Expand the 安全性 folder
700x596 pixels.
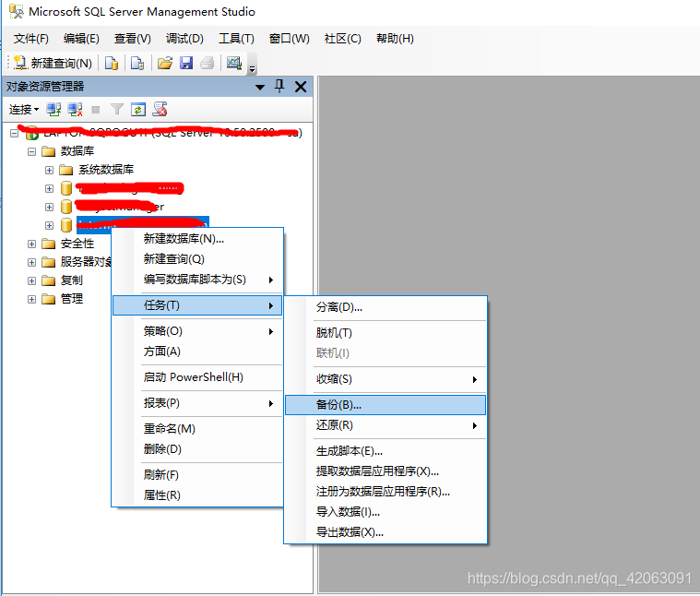click(31, 244)
